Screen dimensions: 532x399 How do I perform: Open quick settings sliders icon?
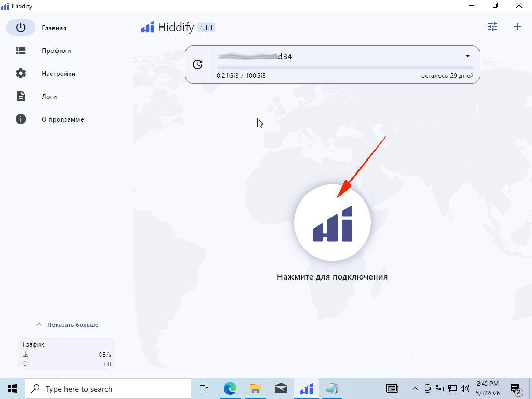493,26
